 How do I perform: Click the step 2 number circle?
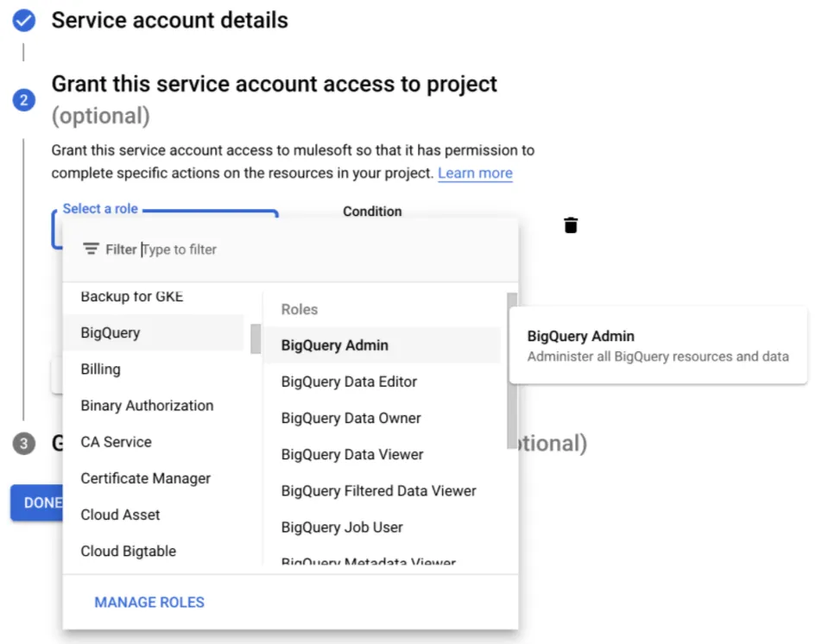click(x=24, y=100)
